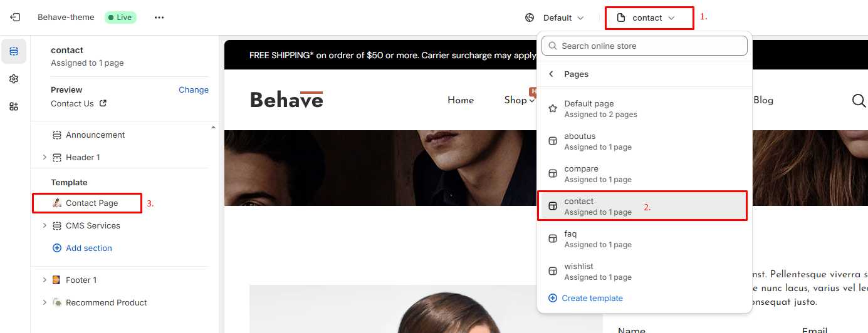Open the App embeds icon in sidebar
This screenshot has height=333, width=868.
coord(14,106)
